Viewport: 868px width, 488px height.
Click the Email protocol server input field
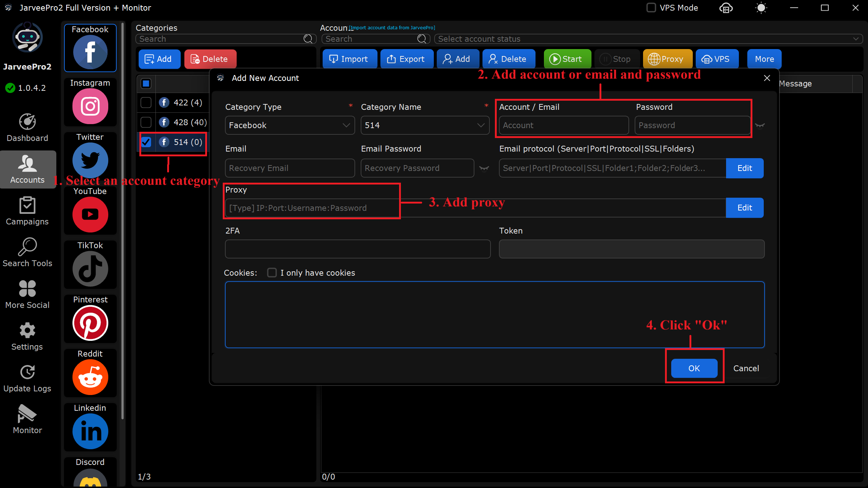click(613, 168)
